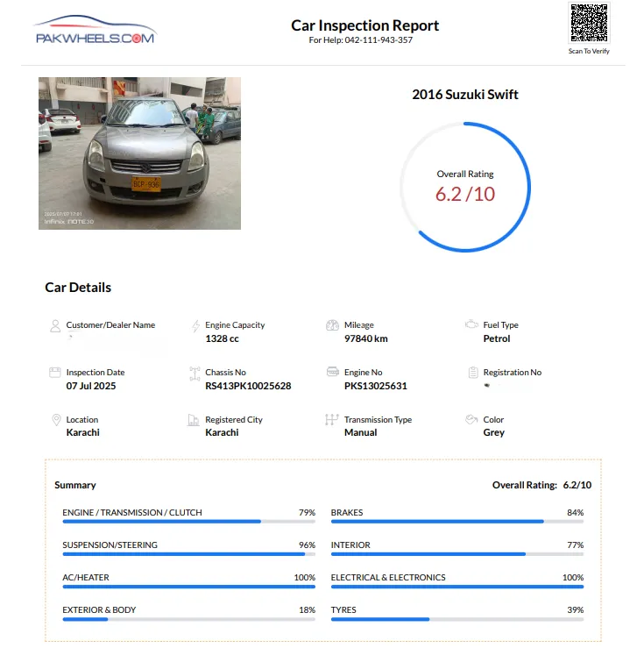644x655 pixels.
Task: Click the 'Registration No' label
Action: pos(513,372)
